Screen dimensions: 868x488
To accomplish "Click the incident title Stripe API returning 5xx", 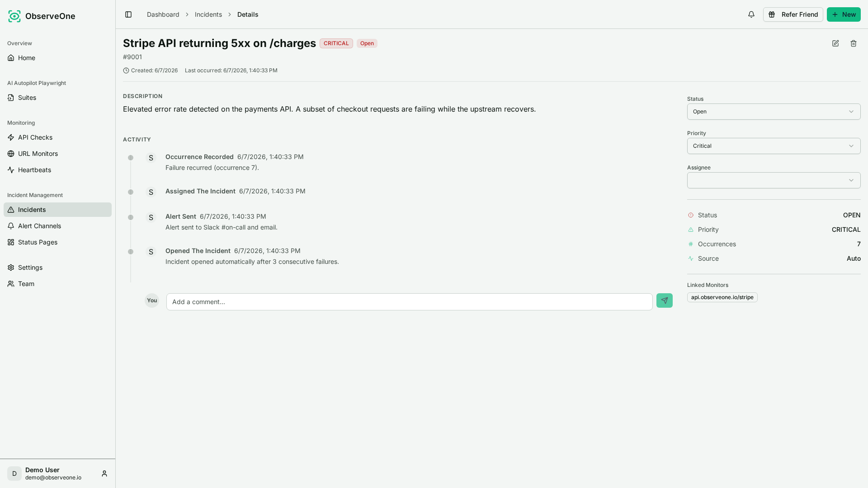I will 219,43.
